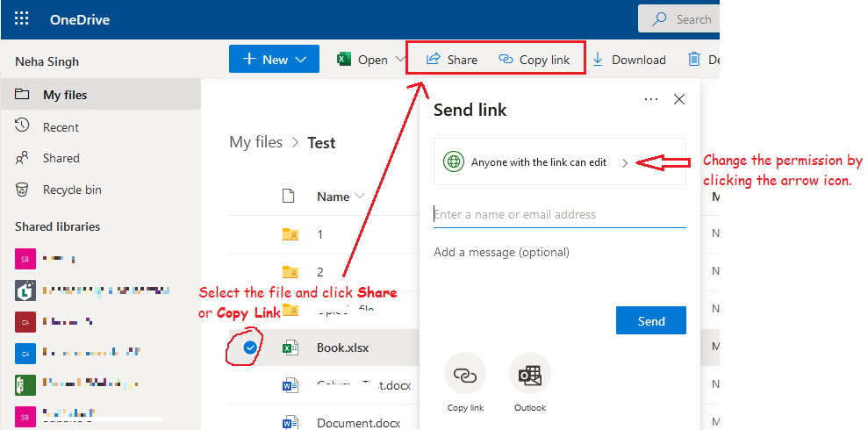This screenshot has width=868, height=430.
Task: Click the Neha Singh account name
Action: [x=47, y=61]
